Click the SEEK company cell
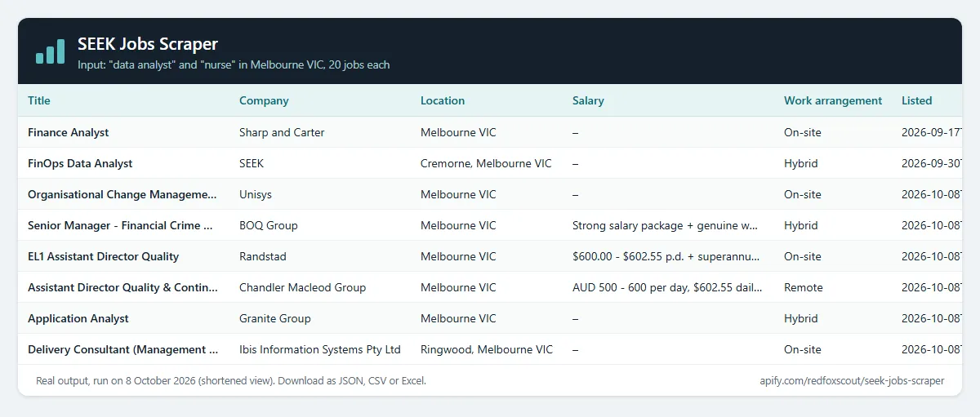Image resolution: width=980 pixels, height=417 pixels. point(252,163)
